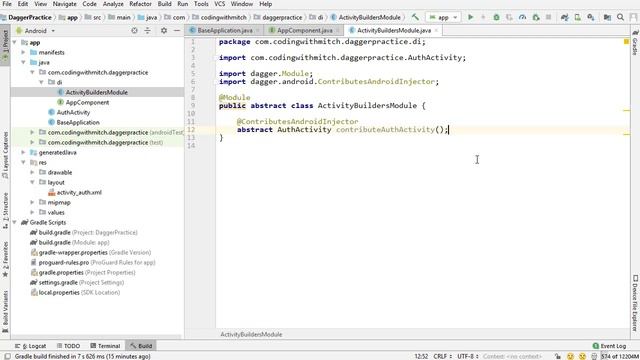
Task: Open the VCS menu
Action: (x=220, y=4)
